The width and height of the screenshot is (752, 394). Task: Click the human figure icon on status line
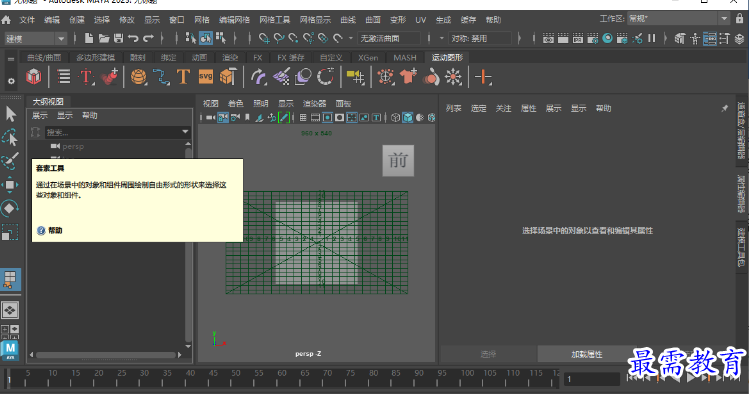click(x=695, y=38)
